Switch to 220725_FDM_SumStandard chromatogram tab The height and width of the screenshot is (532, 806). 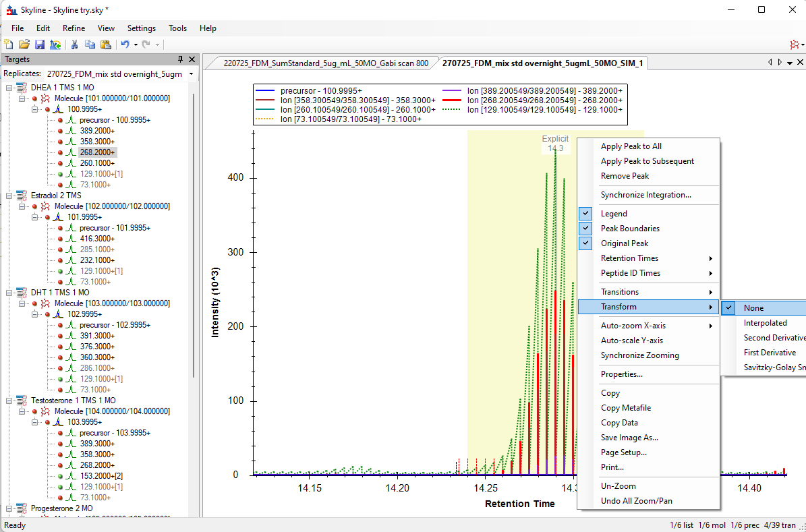pyautogui.click(x=325, y=63)
